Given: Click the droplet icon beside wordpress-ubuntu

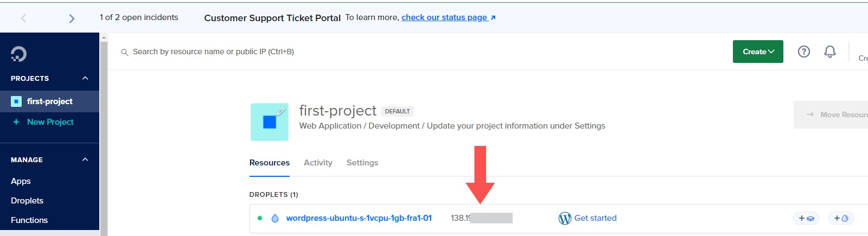Looking at the screenshot, I should point(275,218).
